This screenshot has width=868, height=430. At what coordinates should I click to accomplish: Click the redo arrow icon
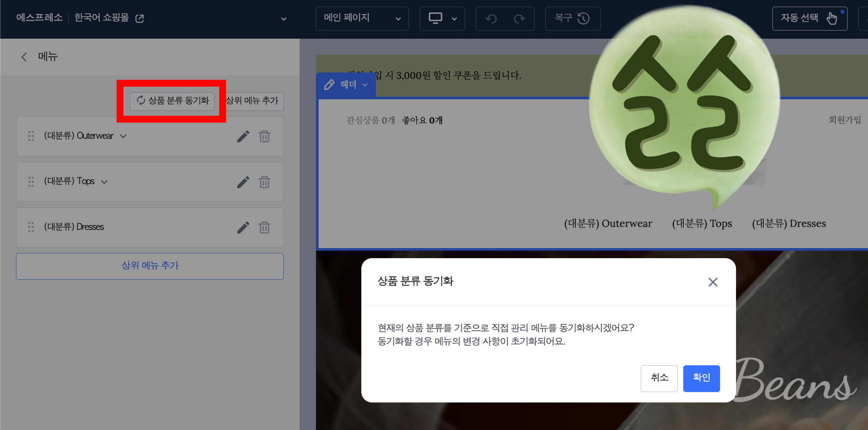click(x=519, y=18)
